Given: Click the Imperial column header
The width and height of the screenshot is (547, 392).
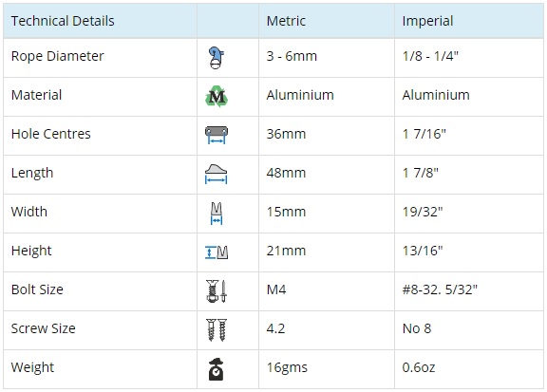Looking at the screenshot, I should (427, 21).
